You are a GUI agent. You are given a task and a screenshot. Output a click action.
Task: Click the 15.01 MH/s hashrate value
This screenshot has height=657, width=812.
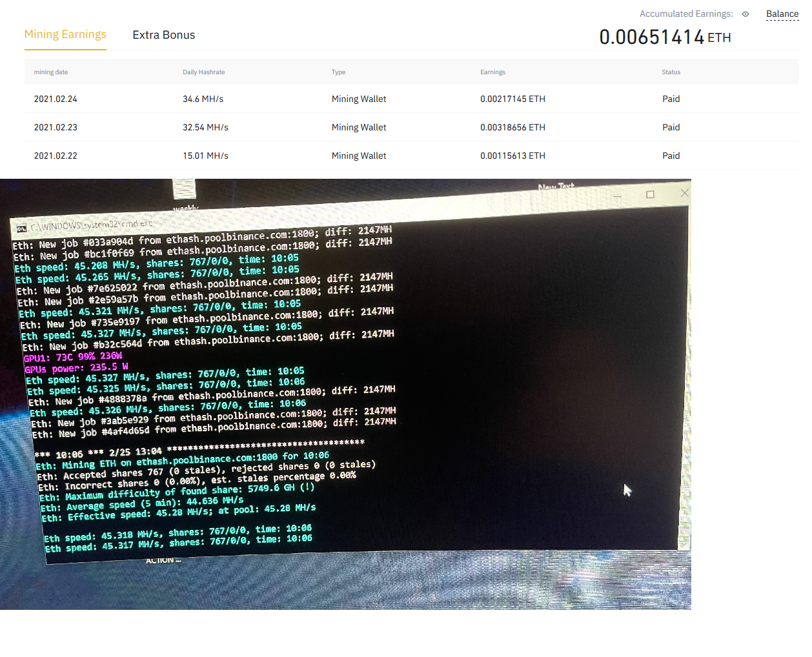click(x=205, y=156)
